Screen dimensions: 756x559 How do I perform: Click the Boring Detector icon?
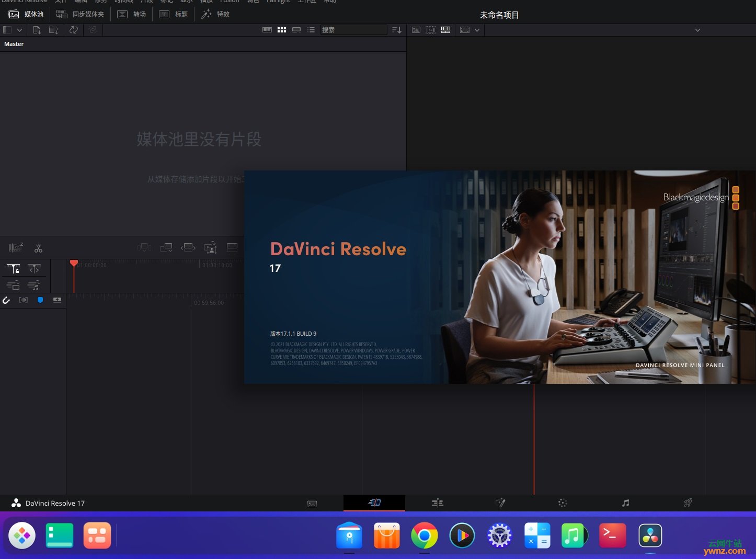click(x=16, y=247)
